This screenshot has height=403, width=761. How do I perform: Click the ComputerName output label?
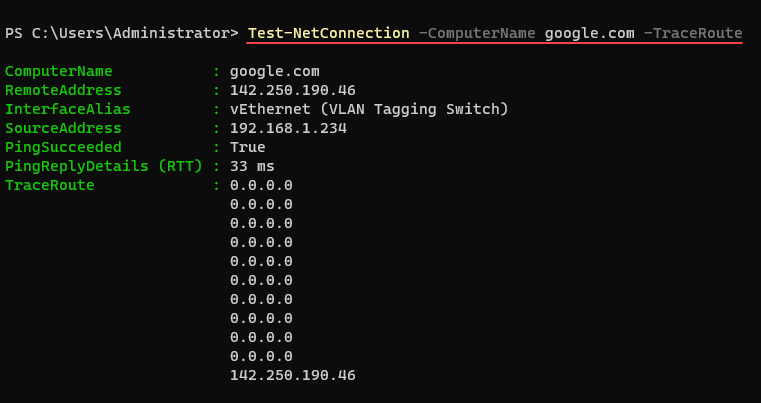[x=59, y=71]
